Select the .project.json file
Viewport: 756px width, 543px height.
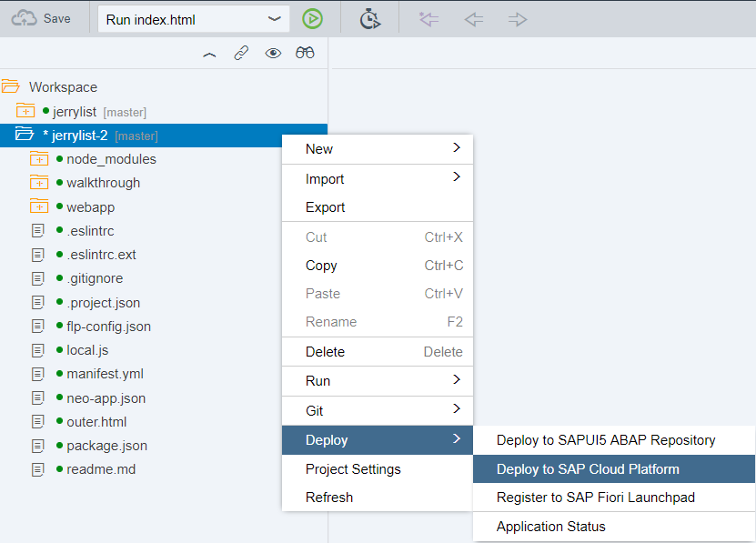click(x=103, y=303)
